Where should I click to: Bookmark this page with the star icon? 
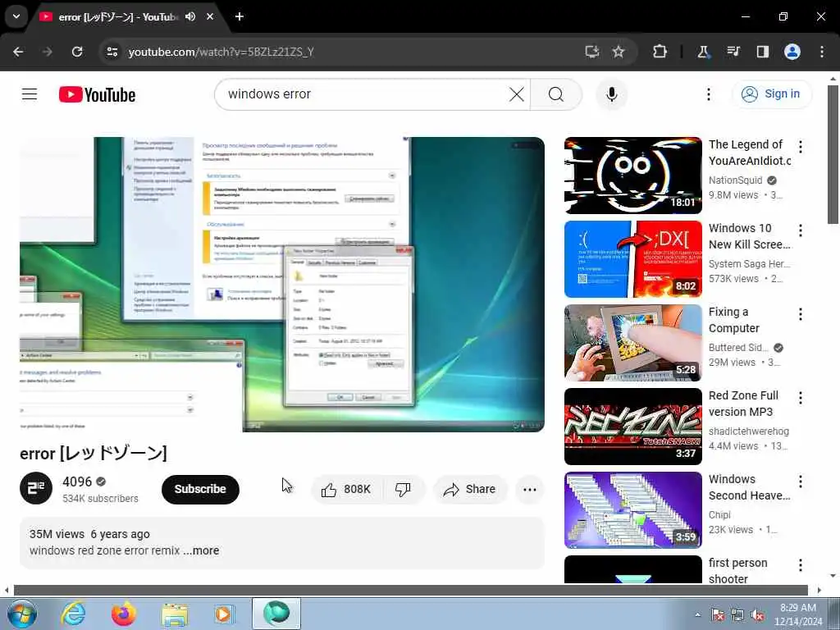[619, 52]
